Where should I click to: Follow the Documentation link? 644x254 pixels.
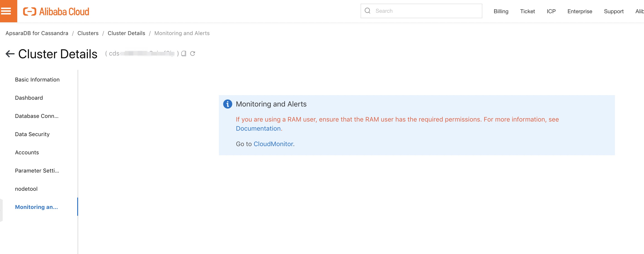pos(258,129)
